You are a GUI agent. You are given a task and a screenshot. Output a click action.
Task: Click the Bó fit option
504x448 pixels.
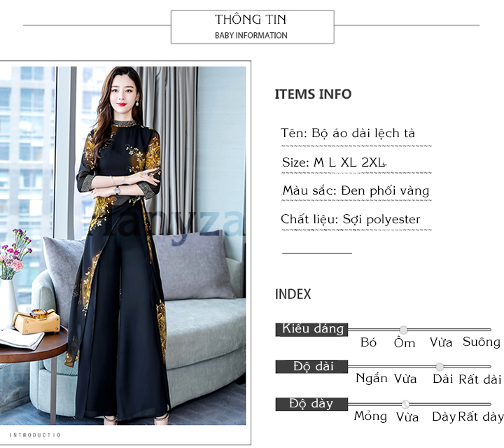click(x=368, y=342)
